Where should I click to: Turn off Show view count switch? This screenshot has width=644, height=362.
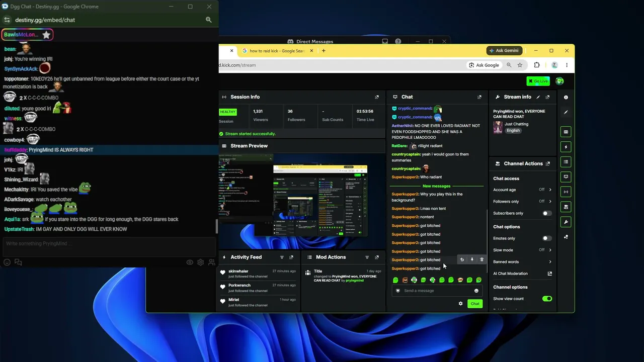(547, 299)
